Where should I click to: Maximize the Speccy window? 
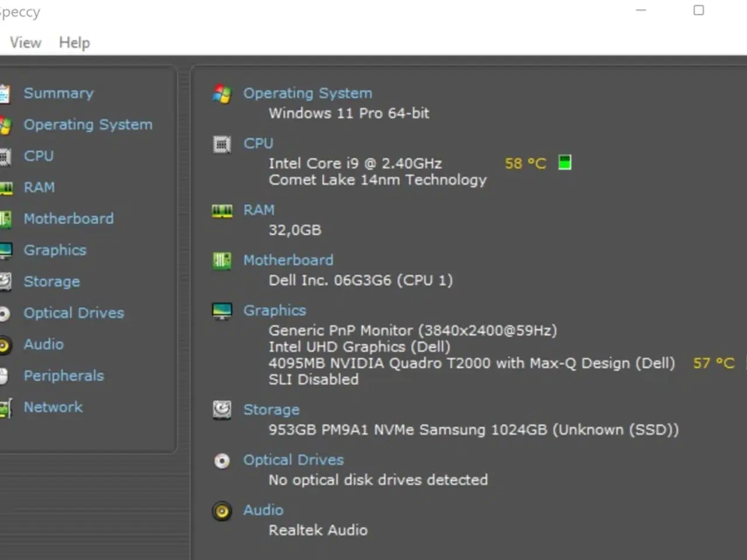coord(699,10)
